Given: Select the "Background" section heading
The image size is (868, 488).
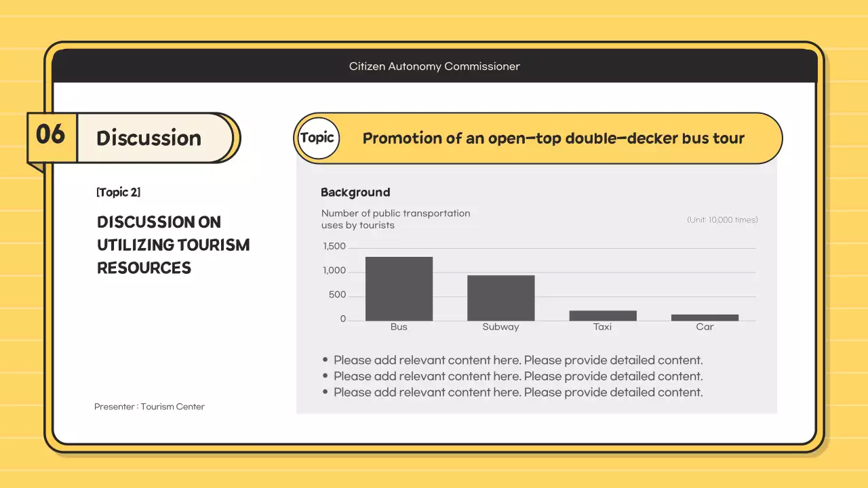Looking at the screenshot, I should click(x=355, y=192).
